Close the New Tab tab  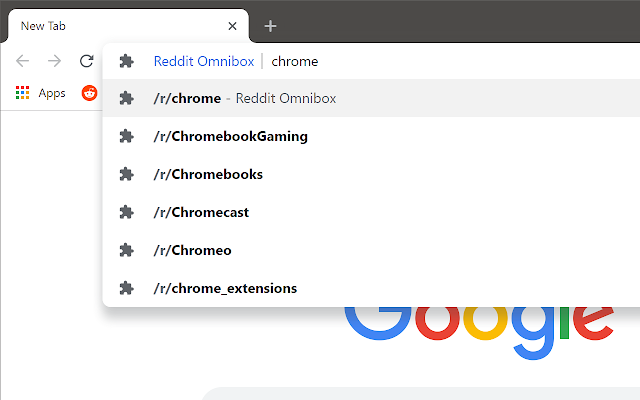(233, 26)
